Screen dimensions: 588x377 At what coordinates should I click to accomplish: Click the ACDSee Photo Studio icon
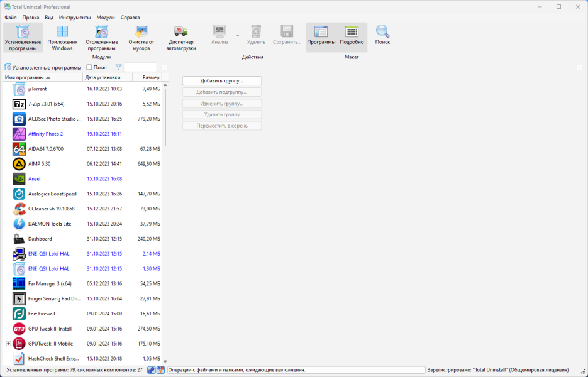click(x=19, y=119)
